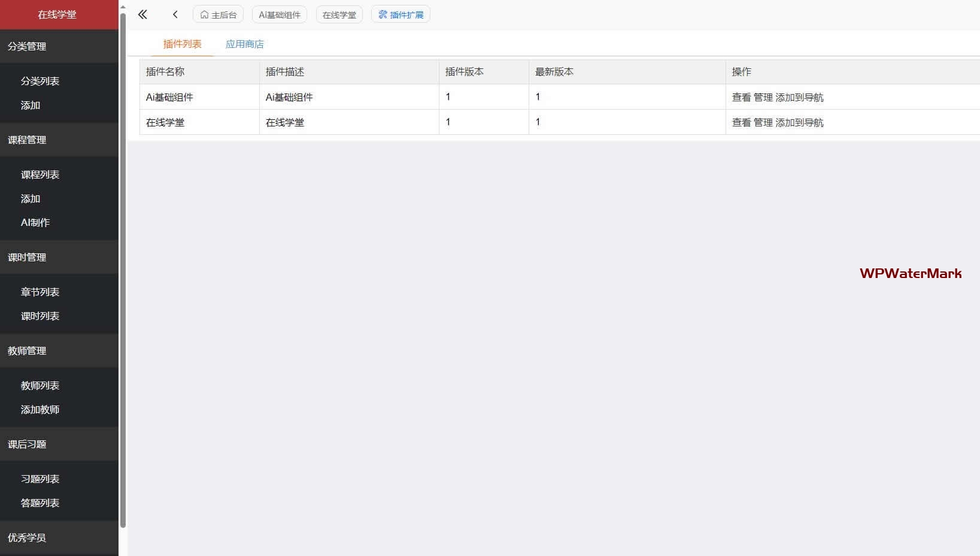Add Ai基础组件 to navigation via 添加到导航
Screen dimensions: 980x556
point(799,98)
